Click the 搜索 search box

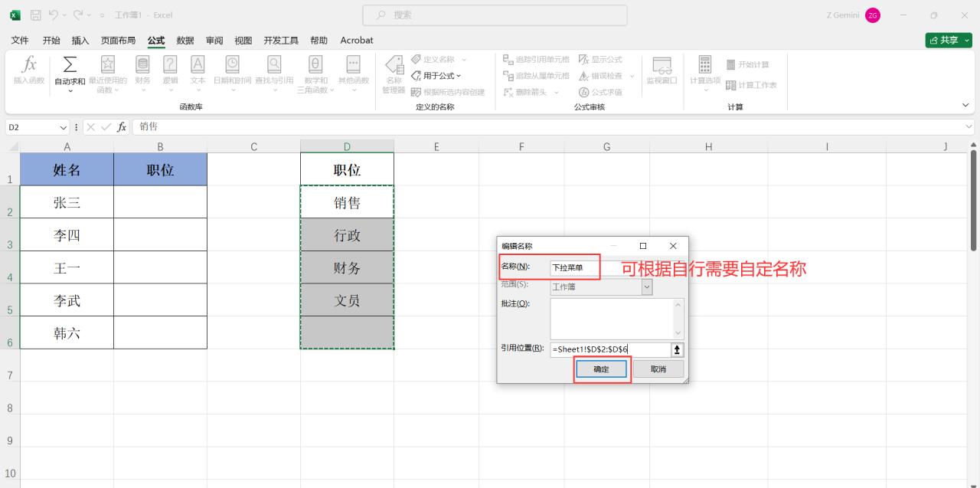[x=495, y=15]
